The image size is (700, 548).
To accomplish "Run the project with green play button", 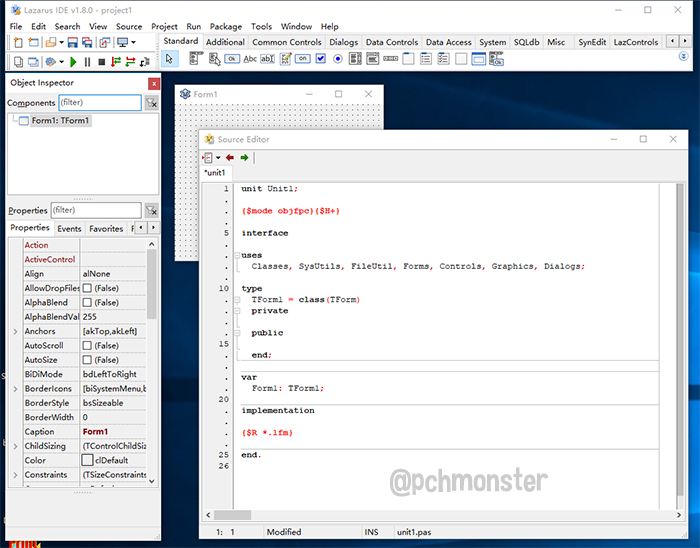I will point(73,62).
